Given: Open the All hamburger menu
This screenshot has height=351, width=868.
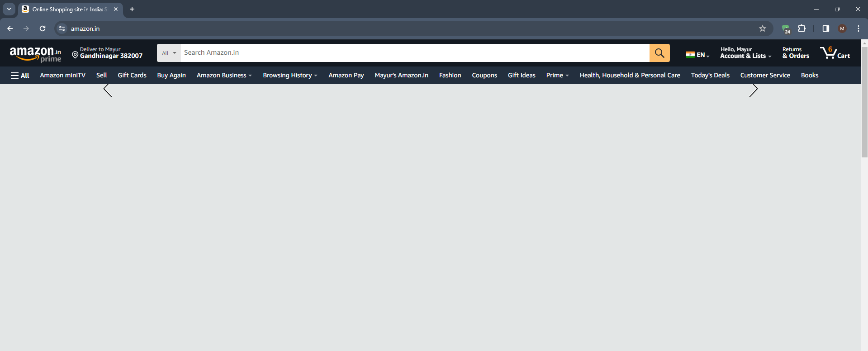Looking at the screenshot, I should pyautogui.click(x=20, y=76).
